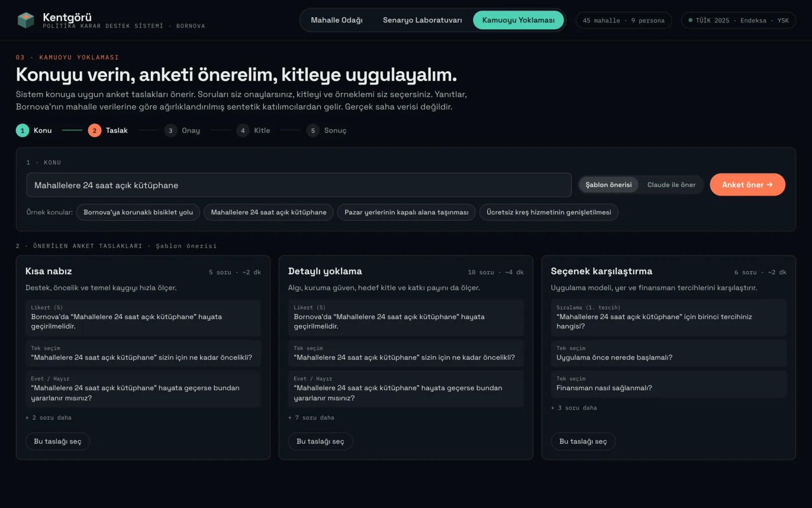The width and height of the screenshot is (812, 508).
Task: Switch to the Senaryo Laboratuvarı tab
Action: click(422, 20)
